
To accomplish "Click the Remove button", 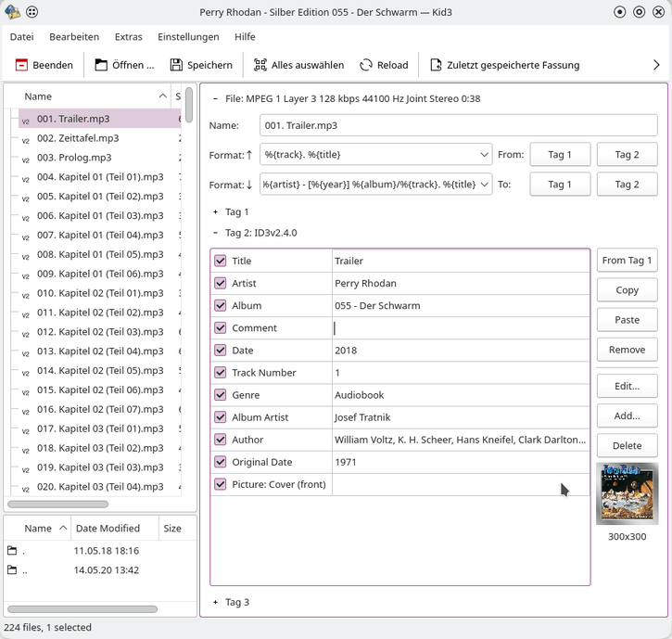I will [627, 350].
